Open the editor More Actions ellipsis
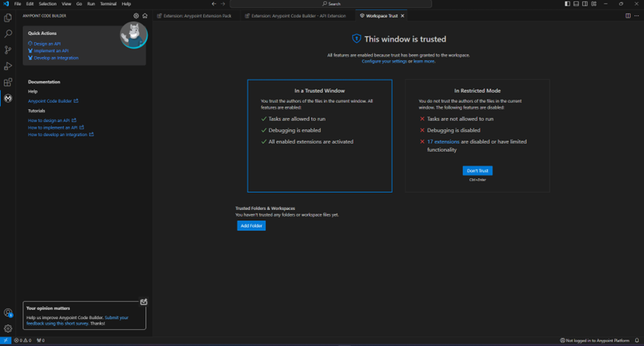Screen dimensions: 644x346 [637, 15]
